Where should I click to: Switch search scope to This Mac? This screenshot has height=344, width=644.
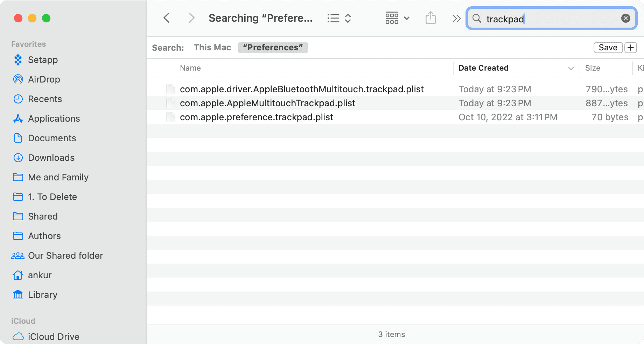tap(212, 48)
